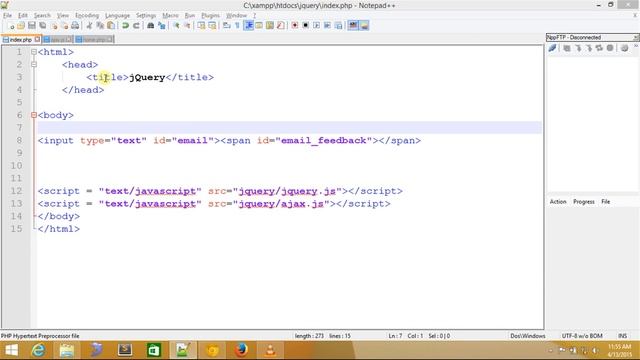Viewport: 640px width, 360px height.
Task: Open the Plugins menu
Action: (211, 16)
